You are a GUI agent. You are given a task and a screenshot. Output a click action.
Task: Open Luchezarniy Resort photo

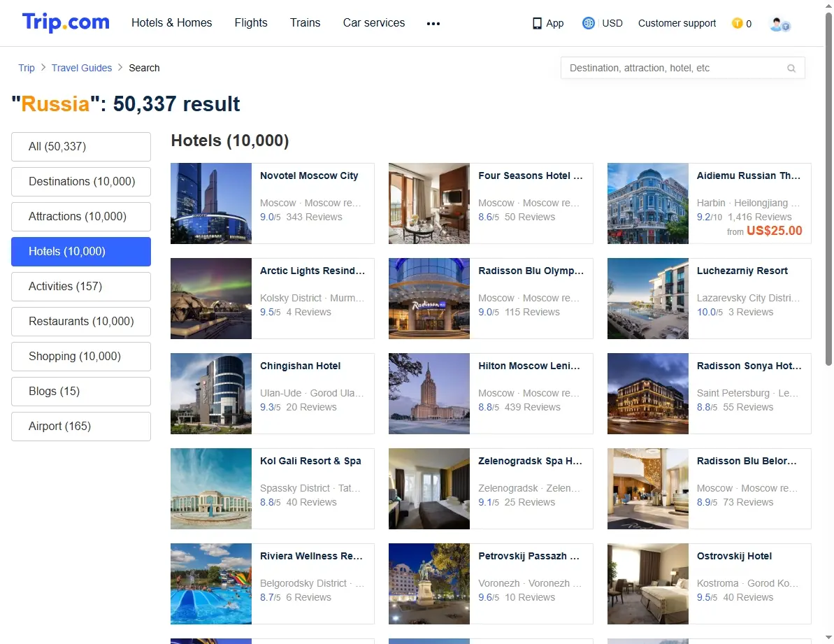[x=648, y=299]
